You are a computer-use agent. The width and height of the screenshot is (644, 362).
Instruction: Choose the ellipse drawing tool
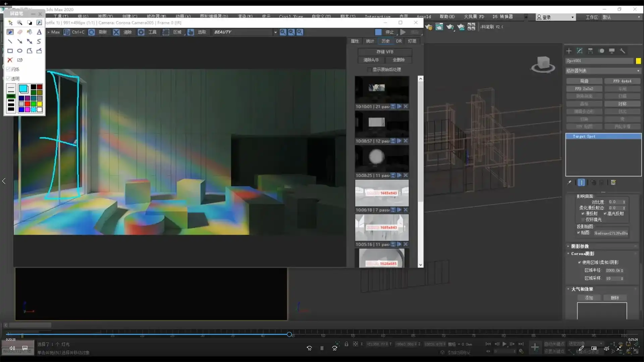20,51
